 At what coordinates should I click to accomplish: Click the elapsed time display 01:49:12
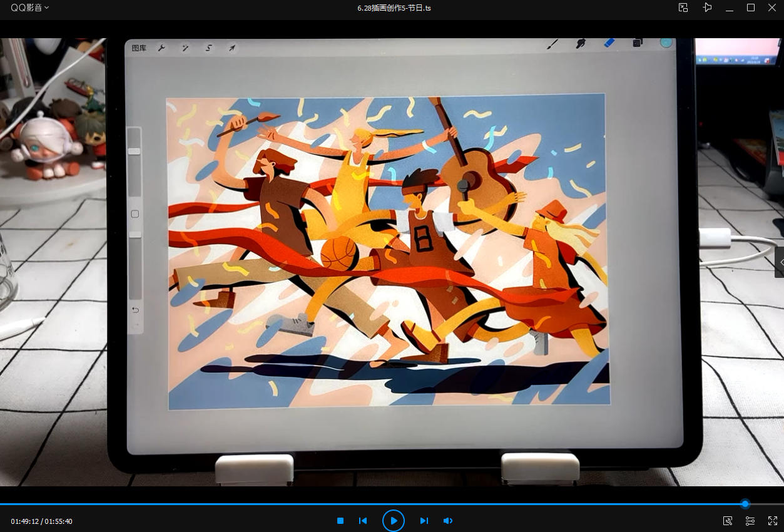tap(25, 521)
